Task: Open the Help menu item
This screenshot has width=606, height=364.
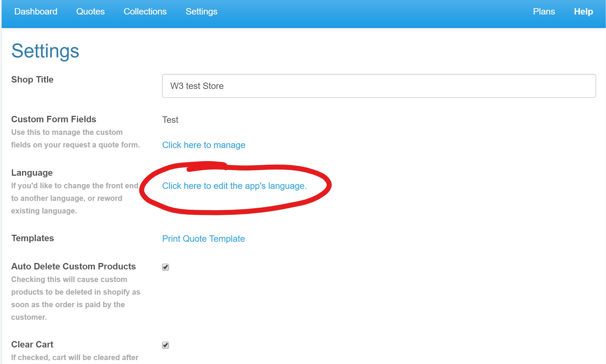Action: [583, 11]
